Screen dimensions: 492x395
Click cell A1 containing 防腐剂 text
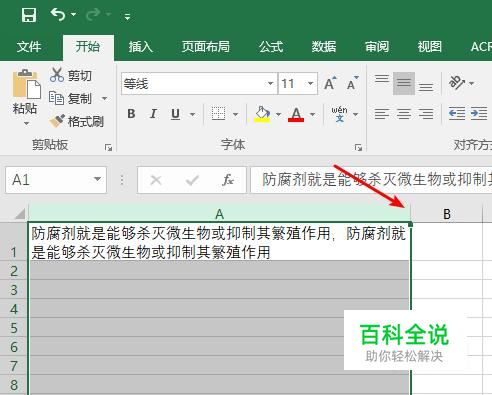point(220,241)
